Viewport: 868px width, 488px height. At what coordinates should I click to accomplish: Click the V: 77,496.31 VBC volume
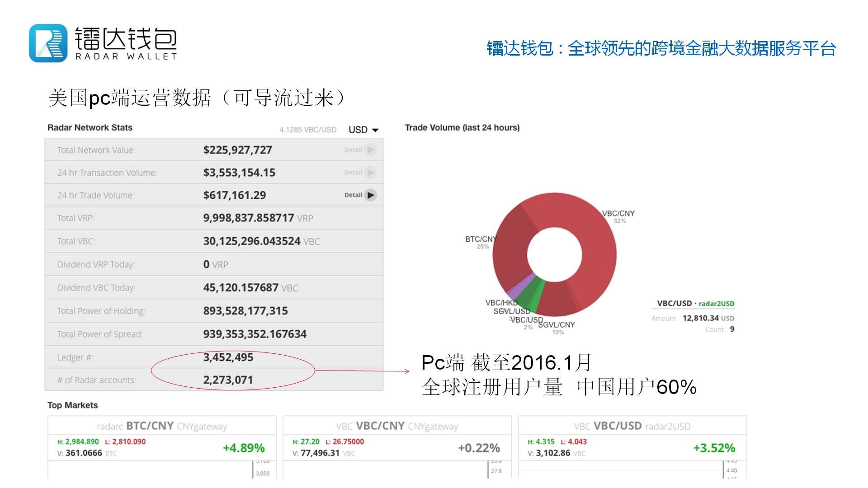point(324,453)
